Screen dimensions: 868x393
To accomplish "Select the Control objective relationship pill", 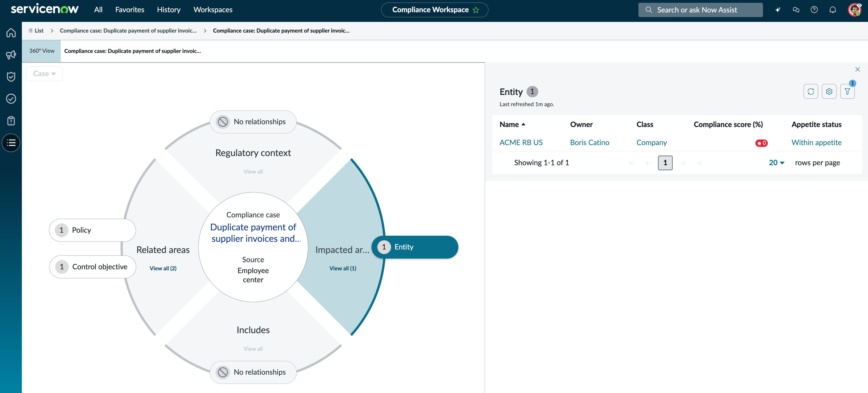I will pyautogui.click(x=93, y=267).
